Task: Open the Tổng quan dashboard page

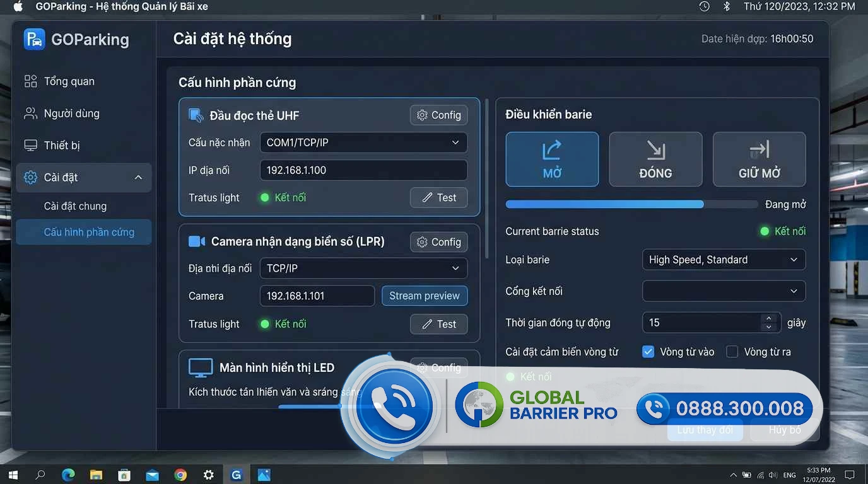Action: [84, 81]
